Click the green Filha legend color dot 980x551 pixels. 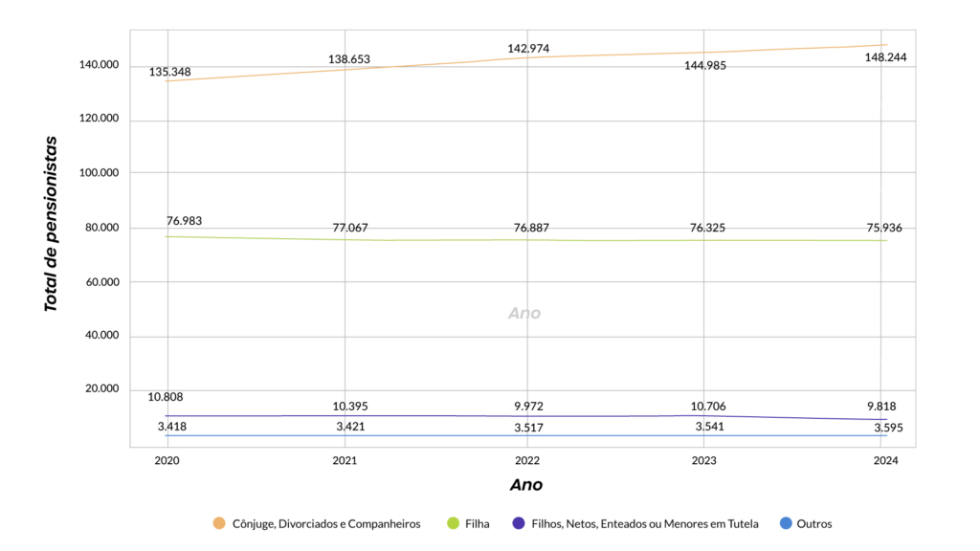point(454,523)
